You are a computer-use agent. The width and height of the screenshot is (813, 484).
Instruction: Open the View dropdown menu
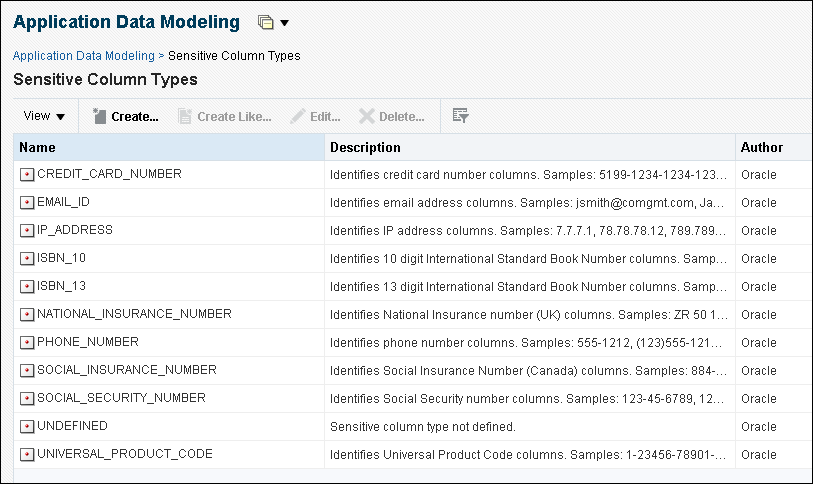(x=44, y=116)
